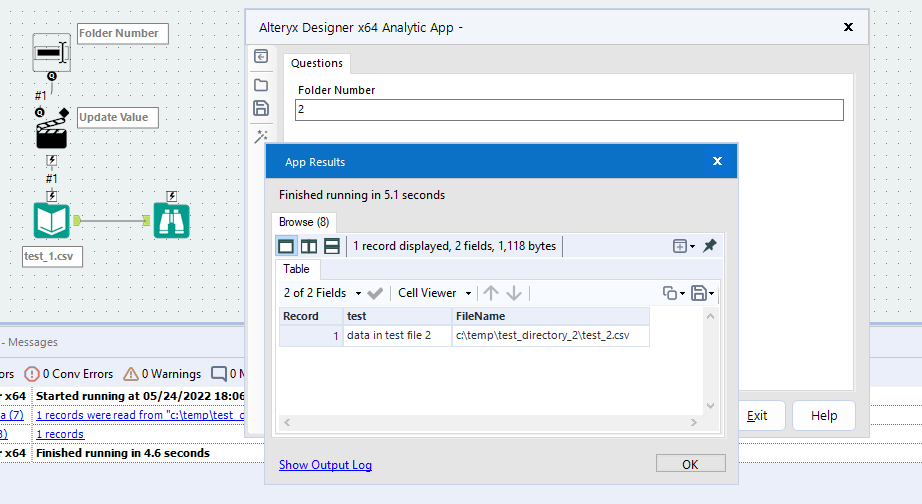Screen dimensions: 922x504
Task: Open the save results dropdown arrow
Action: tap(710, 293)
